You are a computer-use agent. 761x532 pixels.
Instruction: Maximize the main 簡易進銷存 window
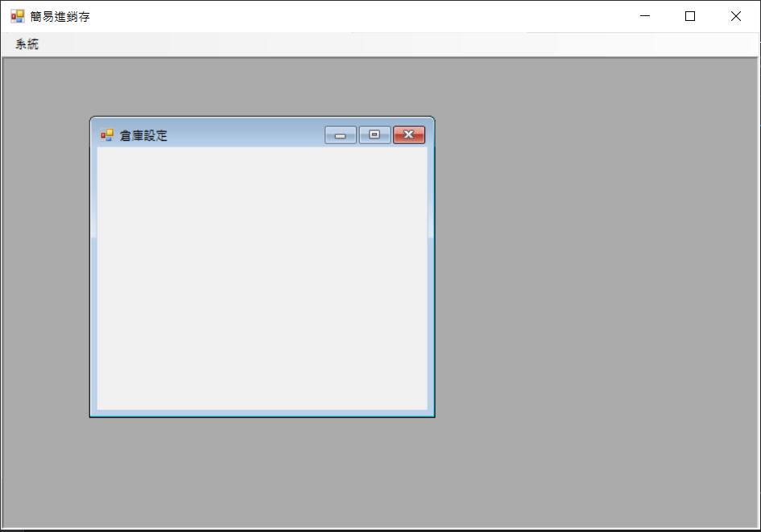[690, 16]
